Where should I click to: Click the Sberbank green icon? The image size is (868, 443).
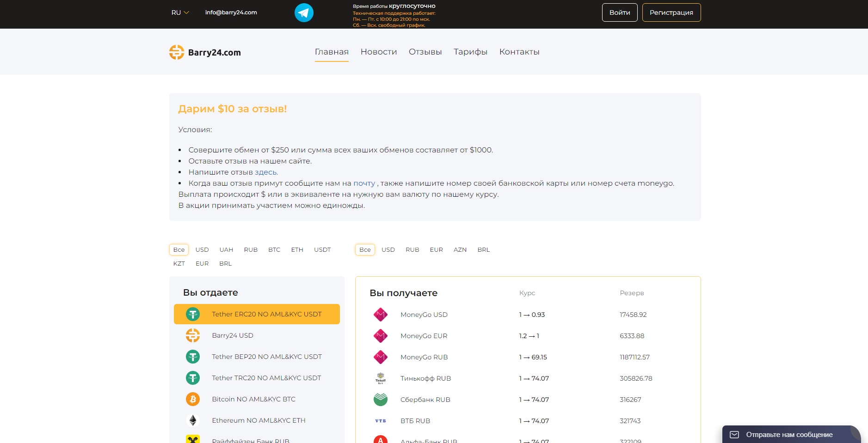pyautogui.click(x=381, y=400)
